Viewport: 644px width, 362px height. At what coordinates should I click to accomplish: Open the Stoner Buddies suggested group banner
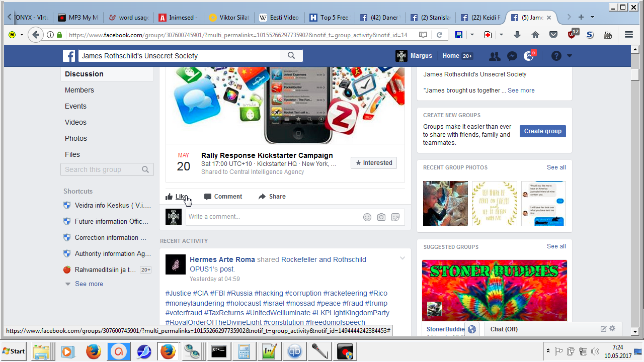pyautogui.click(x=495, y=290)
